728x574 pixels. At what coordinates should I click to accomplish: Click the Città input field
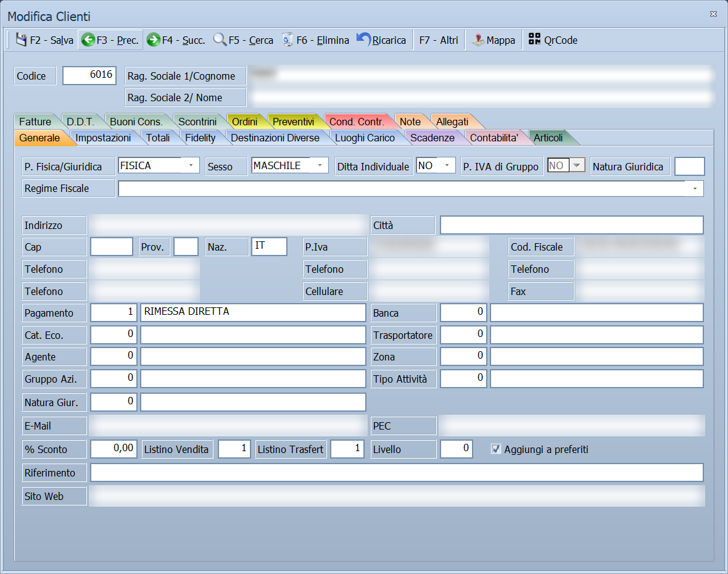pos(571,225)
